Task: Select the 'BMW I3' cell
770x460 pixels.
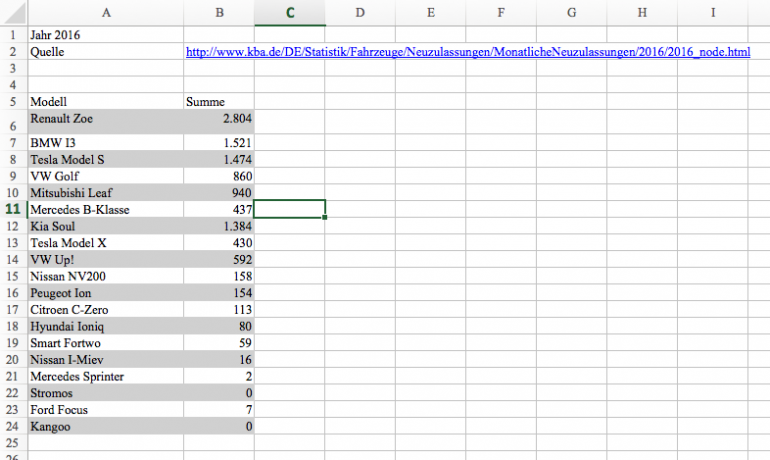Action: [x=106, y=143]
